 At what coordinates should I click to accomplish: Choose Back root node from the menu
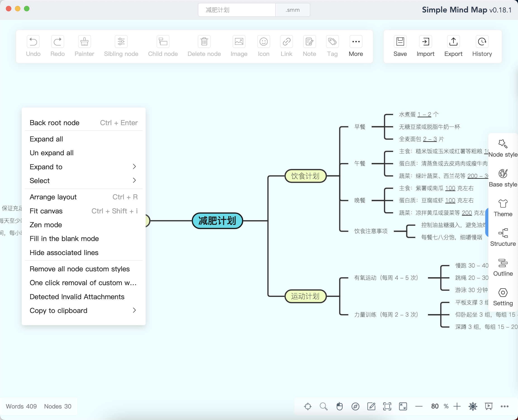tap(55, 123)
